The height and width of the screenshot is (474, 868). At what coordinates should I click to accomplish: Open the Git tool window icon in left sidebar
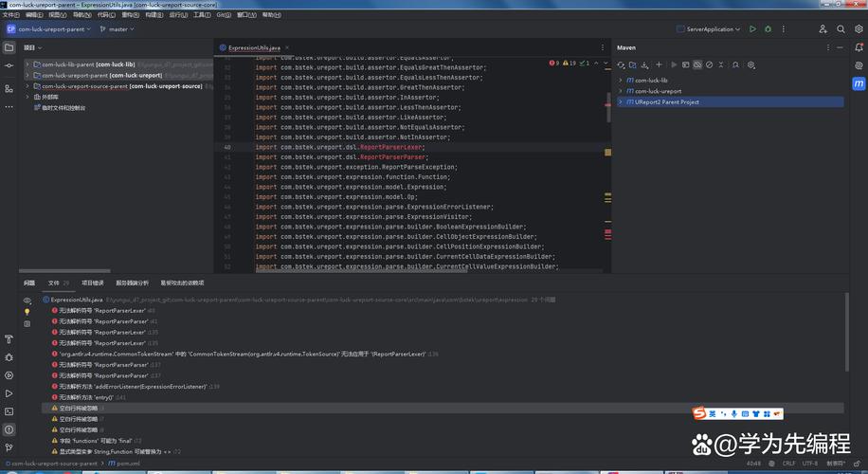tap(9, 446)
